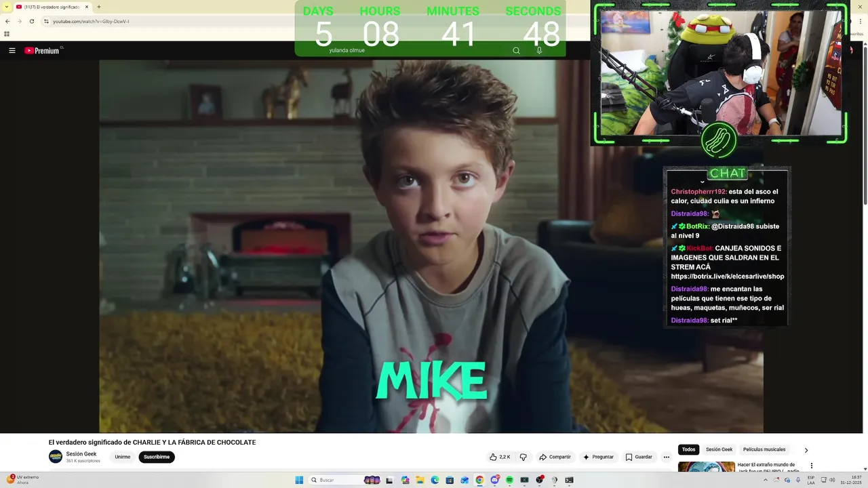This screenshot has width=868, height=488.
Task: Open volume control in system tray
Action: click(832, 480)
